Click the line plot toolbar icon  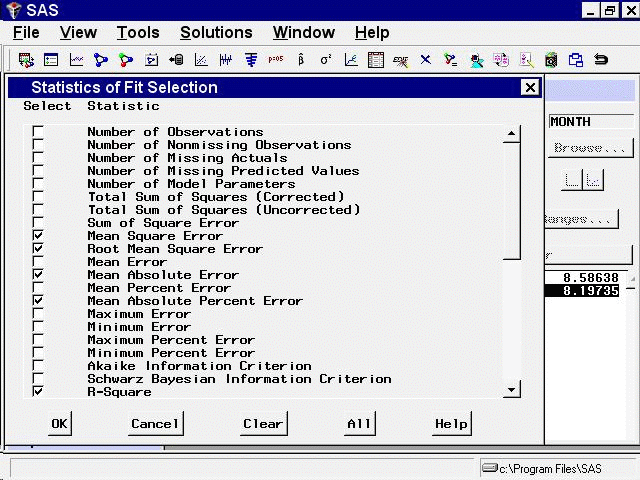coord(76,60)
